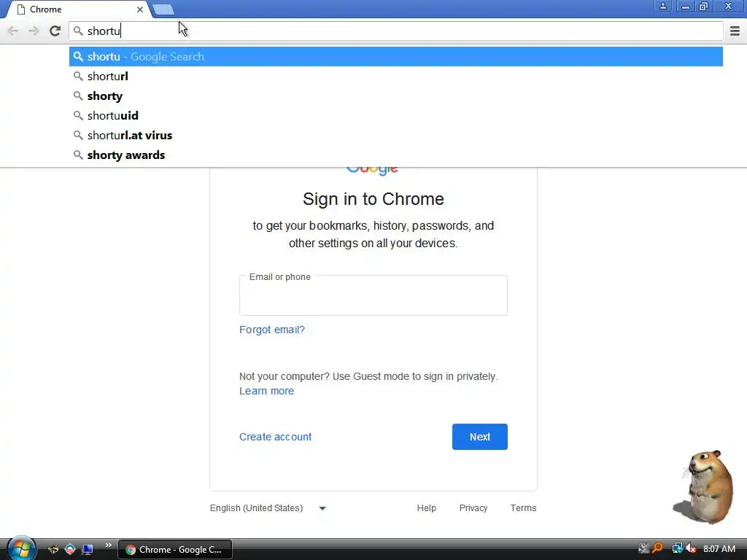Close the Chrome tab
The height and width of the screenshot is (560, 747).
pyautogui.click(x=139, y=9)
